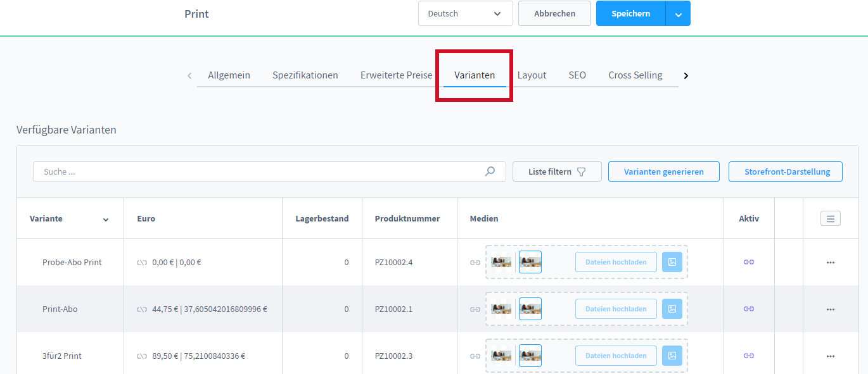Toggle Aktiv inheritance for 3für2 Print

click(x=748, y=356)
